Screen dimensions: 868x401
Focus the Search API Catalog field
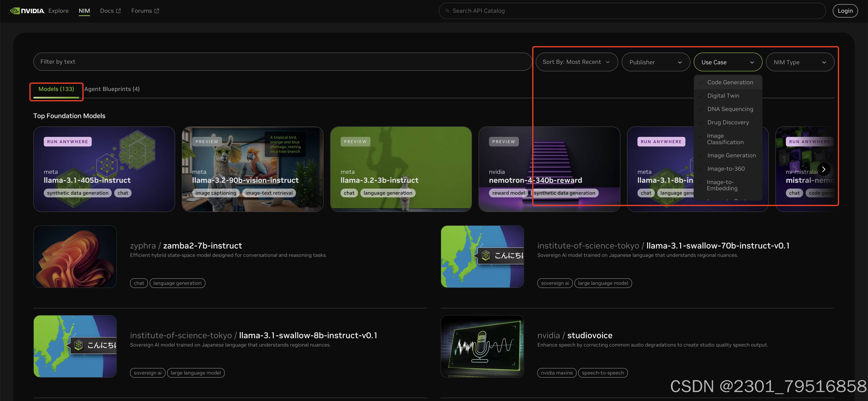[x=632, y=11]
